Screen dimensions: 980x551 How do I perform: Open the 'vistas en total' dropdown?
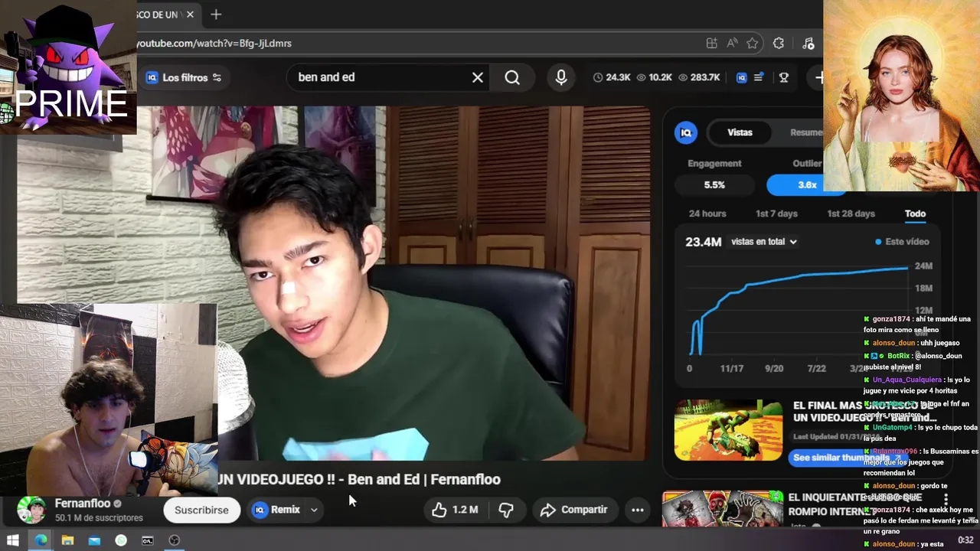(763, 242)
